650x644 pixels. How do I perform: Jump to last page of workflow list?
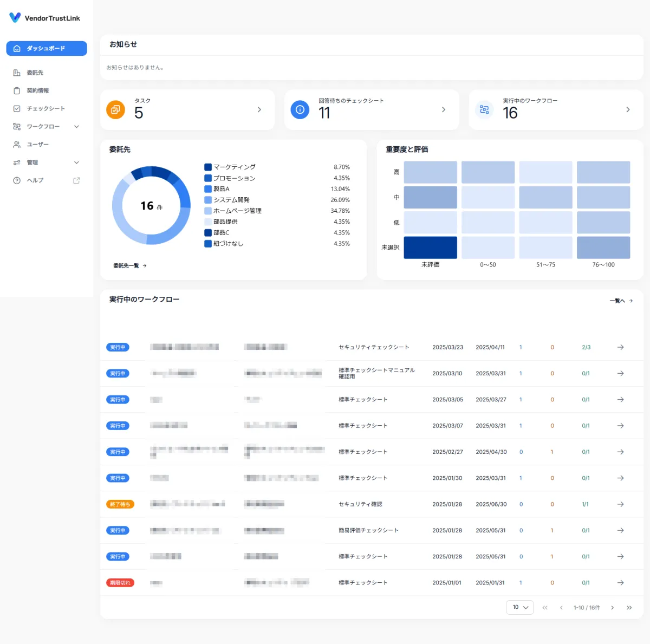[x=629, y=608]
